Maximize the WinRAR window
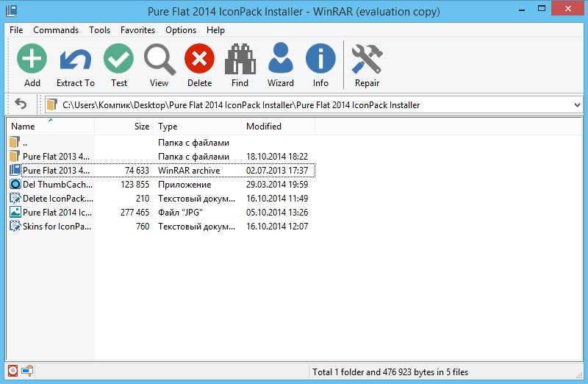Image resolution: width=588 pixels, height=384 pixels. (542, 9)
